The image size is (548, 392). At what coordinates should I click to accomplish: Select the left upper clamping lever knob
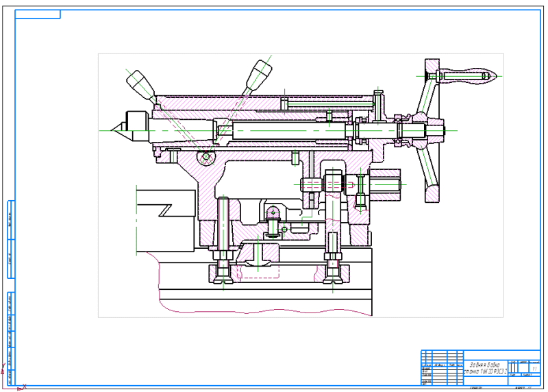(x=140, y=86)
